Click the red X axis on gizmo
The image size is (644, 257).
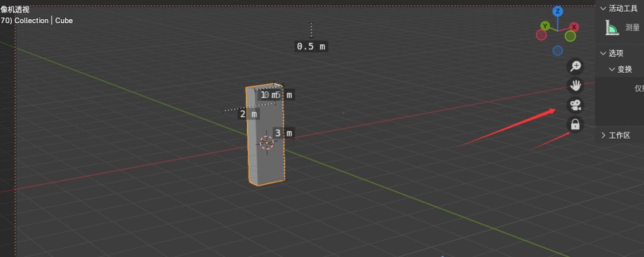tap(574, 27)
